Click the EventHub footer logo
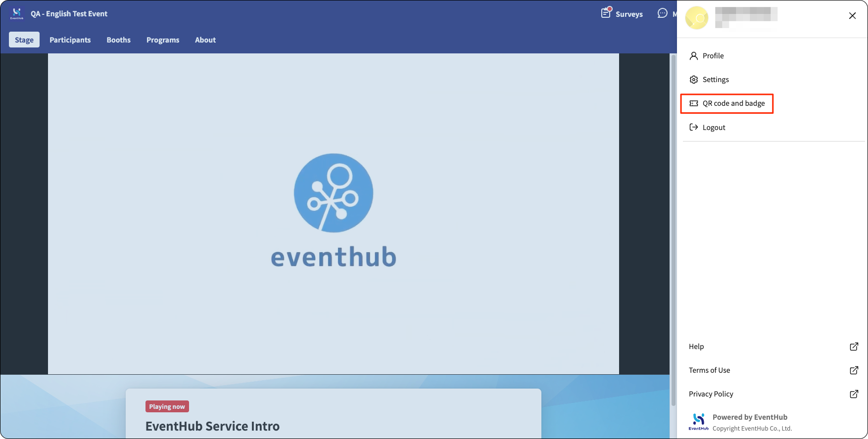868x439 pixels. click(699, 422)
